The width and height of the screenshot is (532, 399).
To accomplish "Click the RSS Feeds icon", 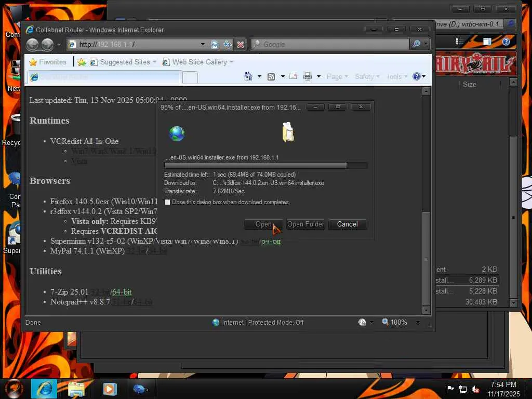I will click(x=271, y=77).
